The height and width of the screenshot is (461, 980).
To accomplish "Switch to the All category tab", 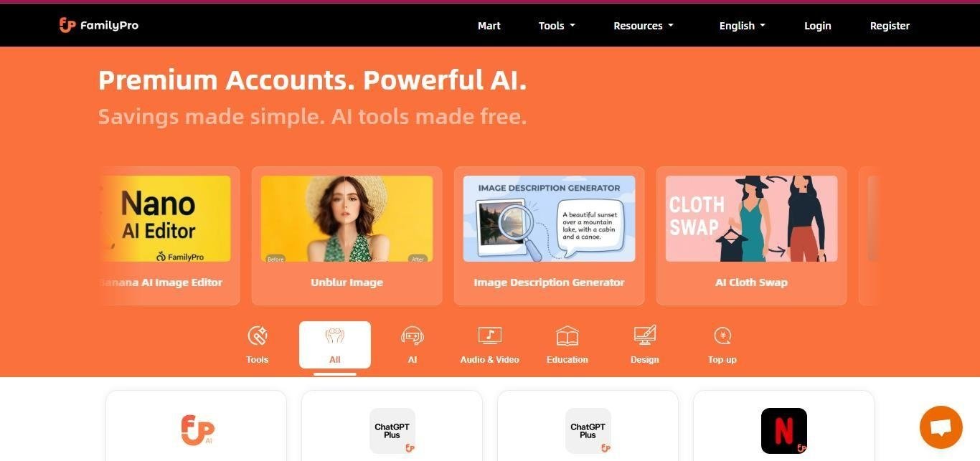I will click(335, 345).
